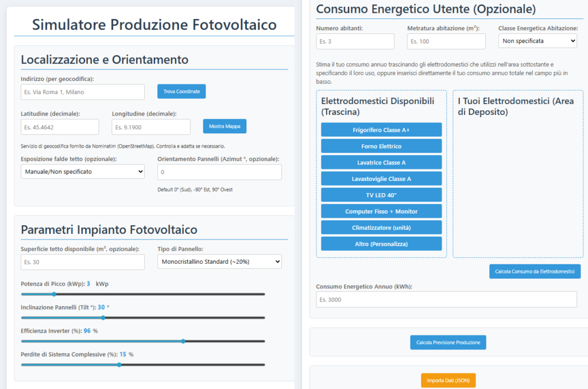Focus the Latitudine decimal input
Image resolution: width=588 pixels, height=389 pixels.
tap(60, 127)
